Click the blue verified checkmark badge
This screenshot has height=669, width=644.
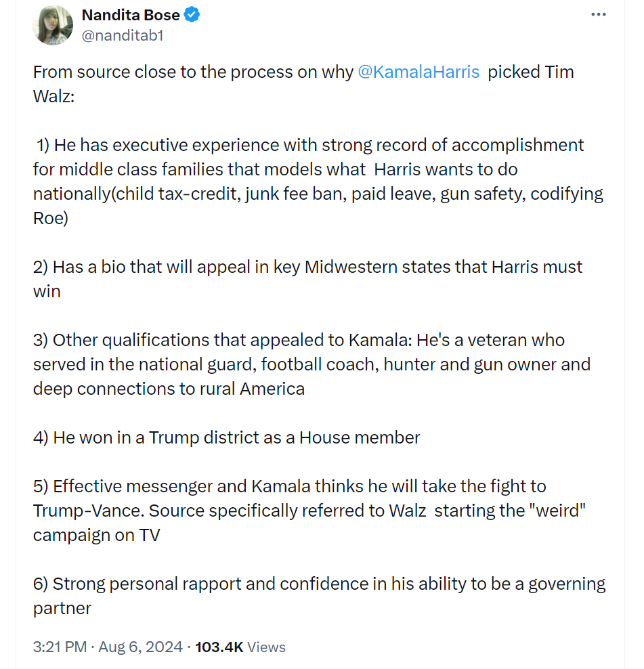click(x=192, y=14)
